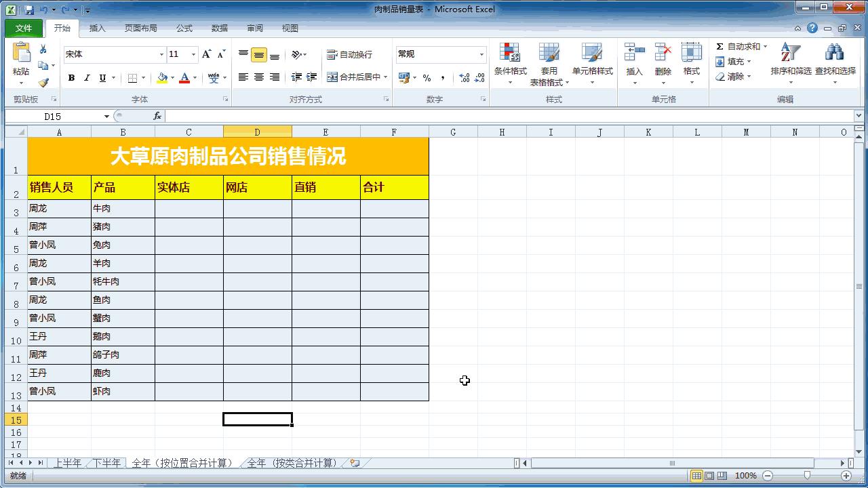Open the 下半年 sheet tab
The height and width of the screenshot is (488, 868).
click(106, 463)
